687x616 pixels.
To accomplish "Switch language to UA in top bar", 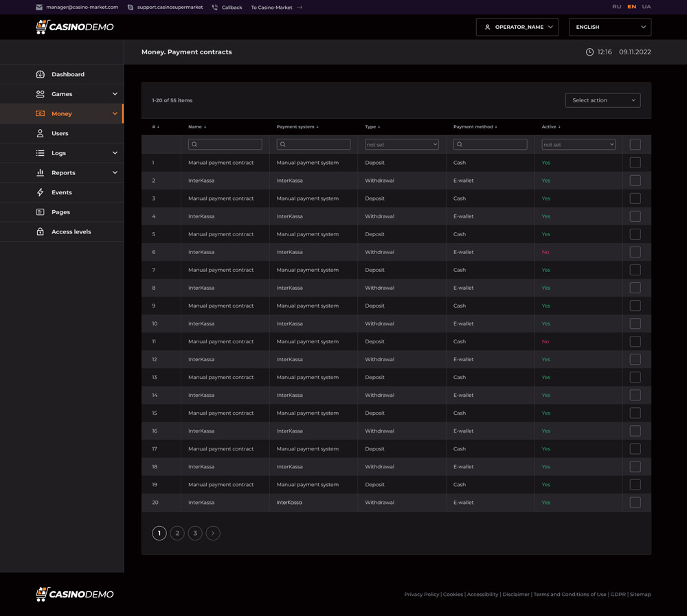I will tap(646, 7).
